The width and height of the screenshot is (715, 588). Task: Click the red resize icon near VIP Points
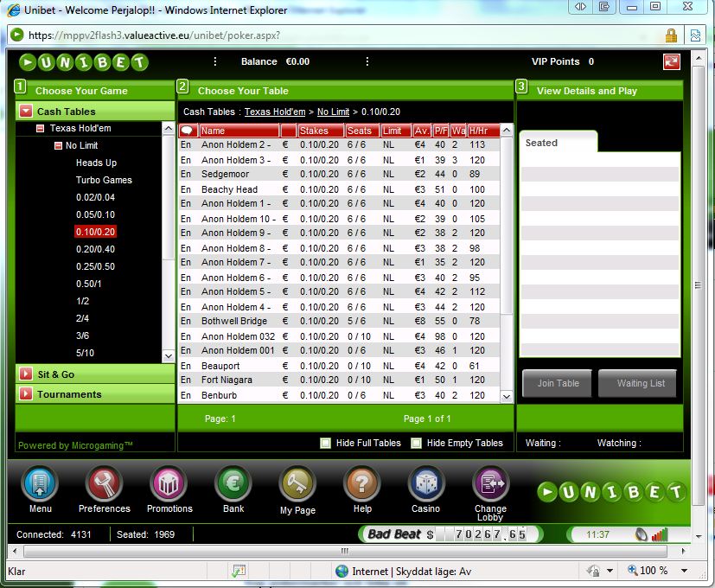671,61
